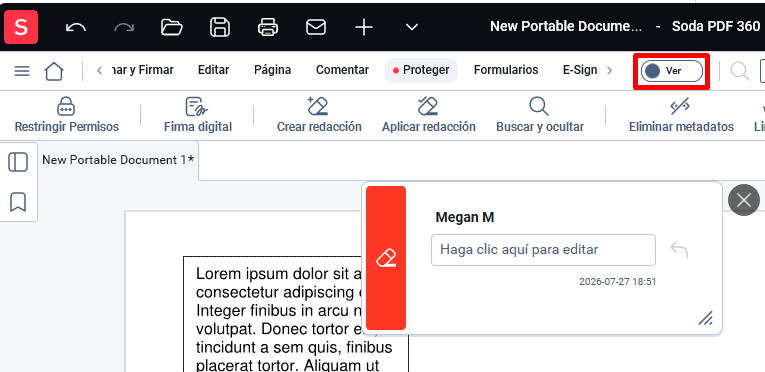Click the comment popup resize handle
This screenshot has height=372, width=765.
click(705, 318)
